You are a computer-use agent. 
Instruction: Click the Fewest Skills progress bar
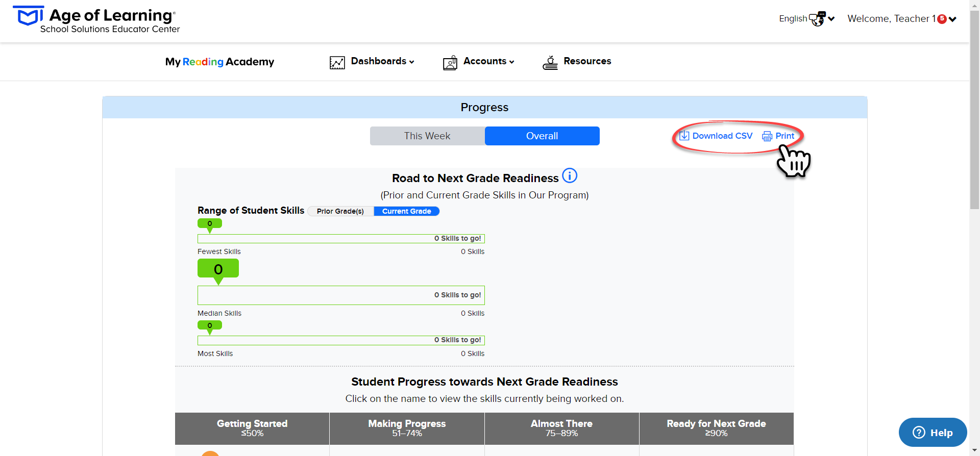(341, 239)
